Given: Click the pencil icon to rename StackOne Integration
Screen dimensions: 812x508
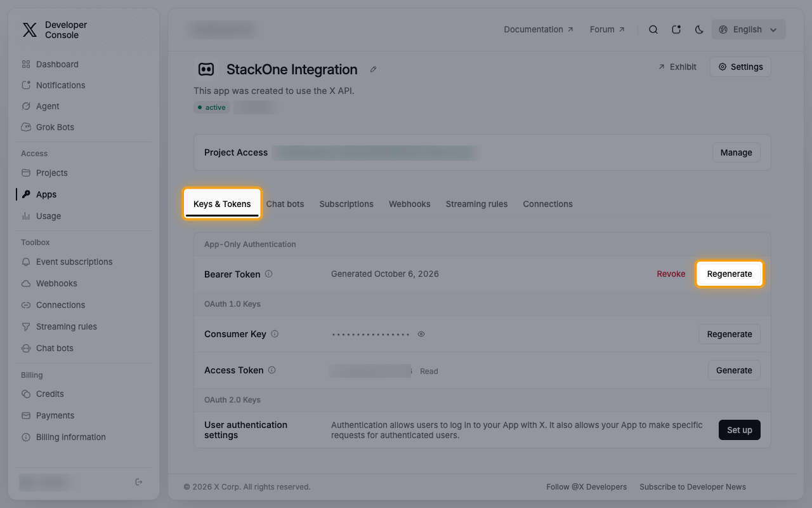Looking at the screenshot, I should click(374, 69).
